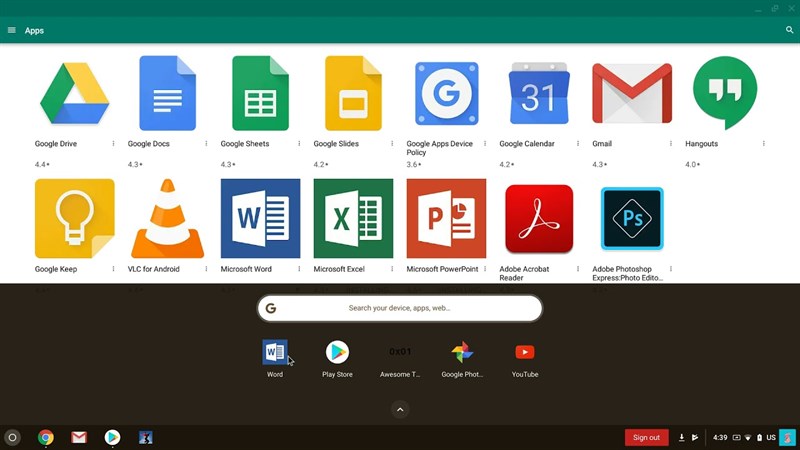Open options menu for Hangouts

pyautogui.click(x=763, y=143)
